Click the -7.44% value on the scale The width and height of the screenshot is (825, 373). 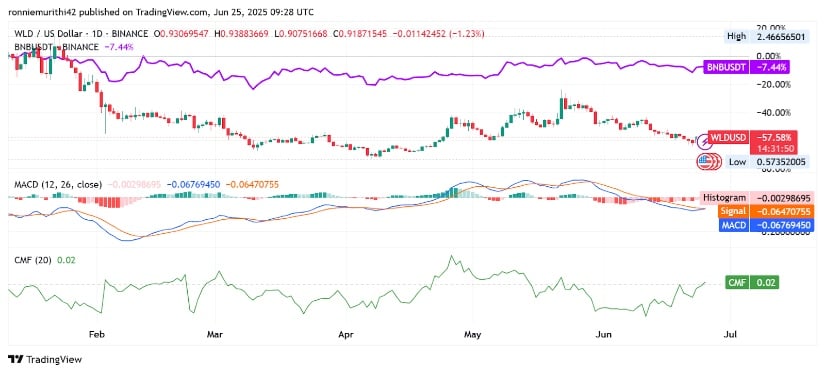pos(771,67)
